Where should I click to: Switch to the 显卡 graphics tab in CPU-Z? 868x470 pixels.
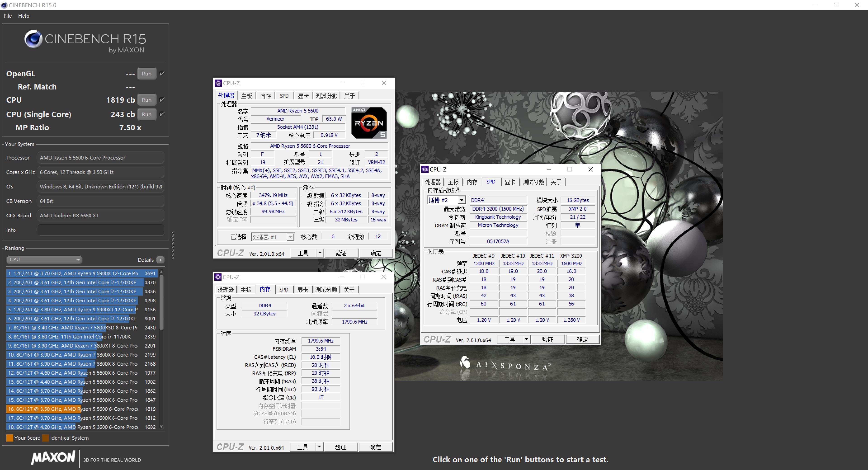(x=303, y=95)
